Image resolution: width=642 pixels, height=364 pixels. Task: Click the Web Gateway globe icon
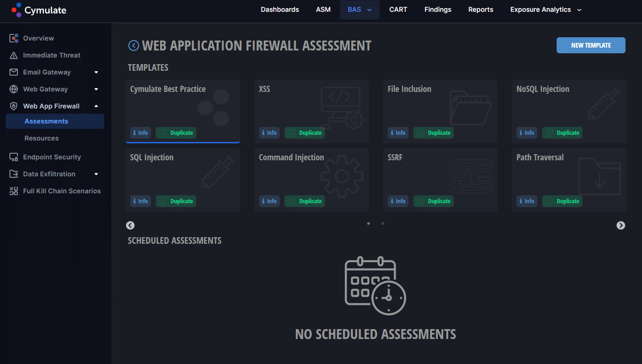[14, 89]
